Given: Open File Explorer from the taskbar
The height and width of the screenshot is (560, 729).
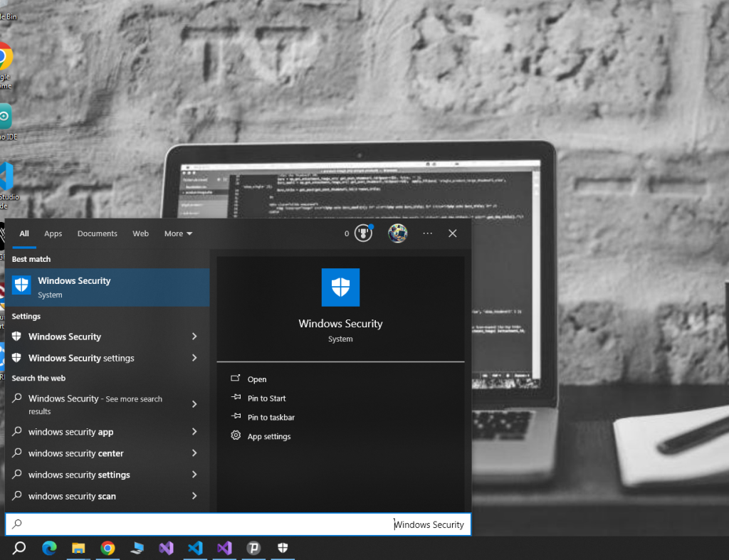Looking at the screenshot, I should tap(78, 549).
